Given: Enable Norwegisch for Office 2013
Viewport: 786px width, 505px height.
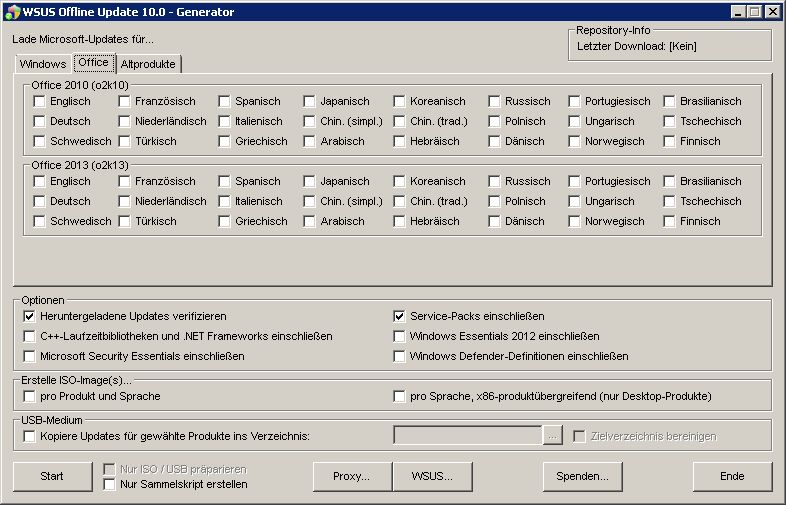Looking at the screenshot, I should point(574,221).
